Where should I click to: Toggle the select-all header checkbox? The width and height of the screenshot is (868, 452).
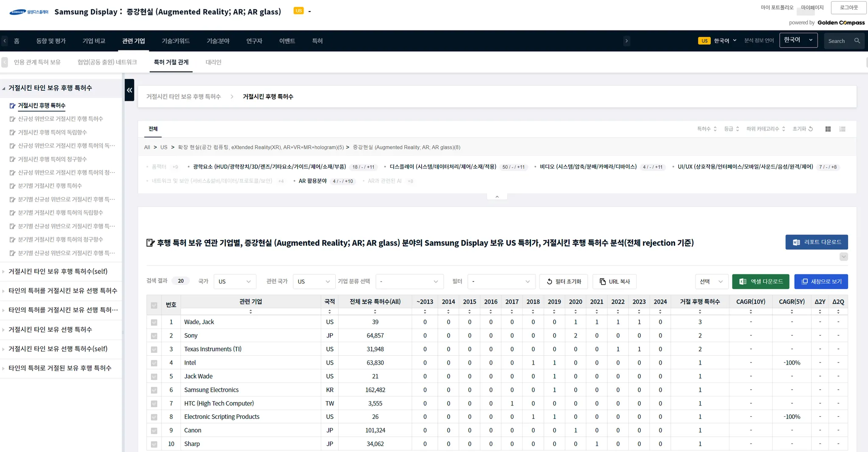tap(154, 305)
